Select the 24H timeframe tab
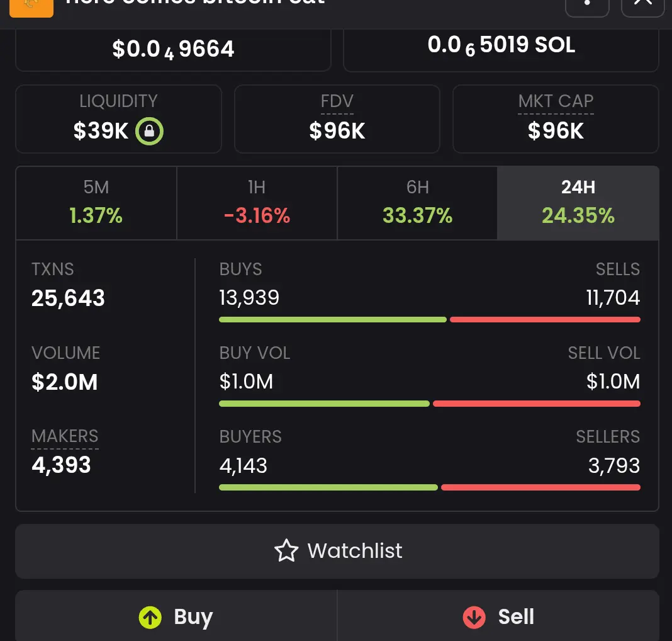This screenshot has height=641, width=672. click(x=578, y=203)
